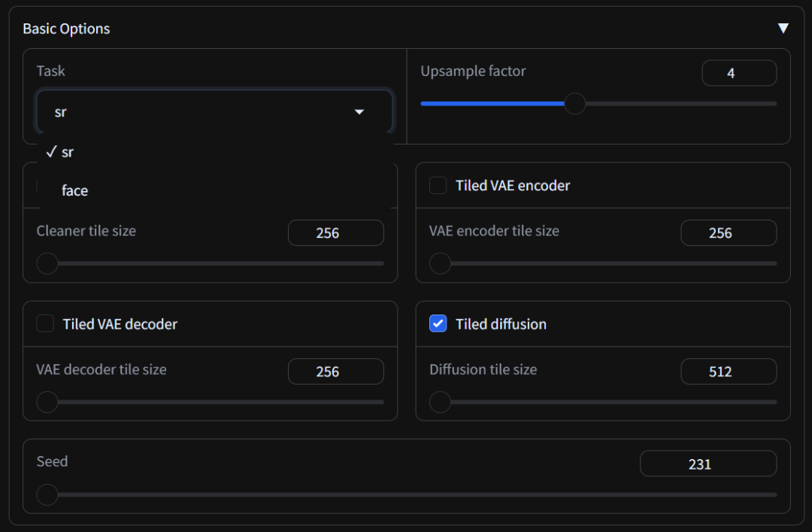Click the Seed slider handle
Screen dimensions: 812x532
click(47, 494)
